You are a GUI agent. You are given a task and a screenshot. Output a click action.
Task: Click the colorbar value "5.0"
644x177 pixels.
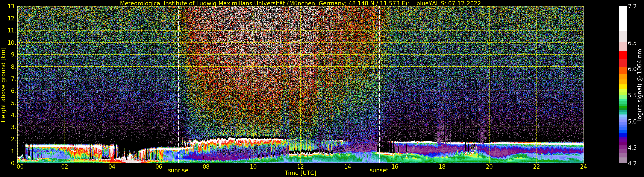[632, 121]
